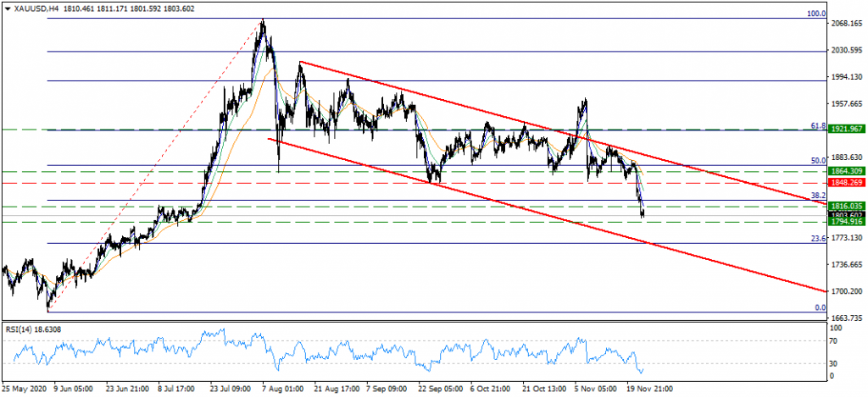Click the 61.8 Fibonacci level label
This screenshot has width=868, height=398.
(x=818, y=125)
